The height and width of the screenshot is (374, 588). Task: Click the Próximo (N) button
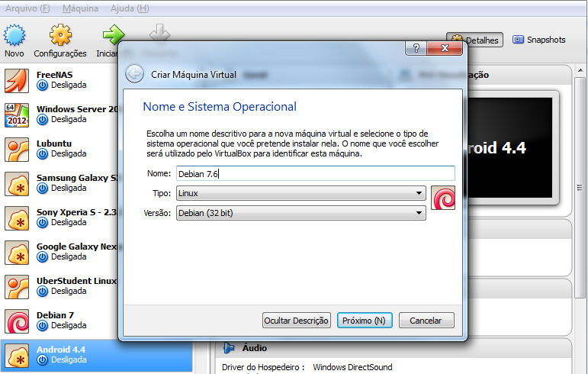365,321
